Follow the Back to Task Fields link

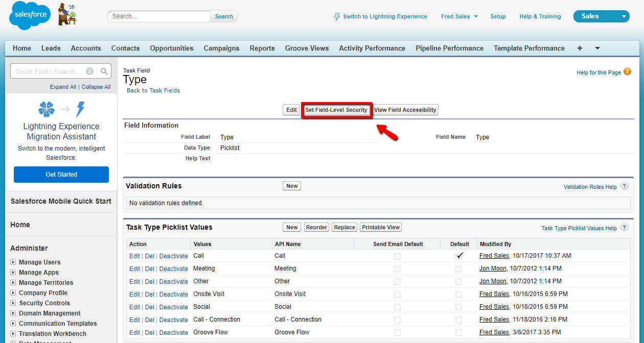(x=153, y=90)
